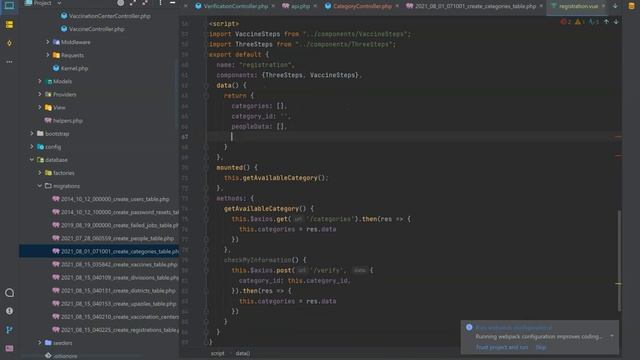640x360 pixels.
Task: Open VaccineController.php in project tree
Action: [92, 29]
